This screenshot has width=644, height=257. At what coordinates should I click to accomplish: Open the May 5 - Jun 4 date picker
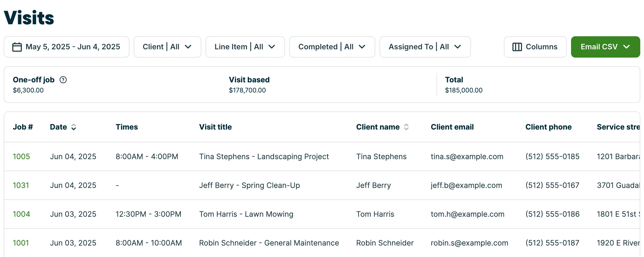coord(67,47)
